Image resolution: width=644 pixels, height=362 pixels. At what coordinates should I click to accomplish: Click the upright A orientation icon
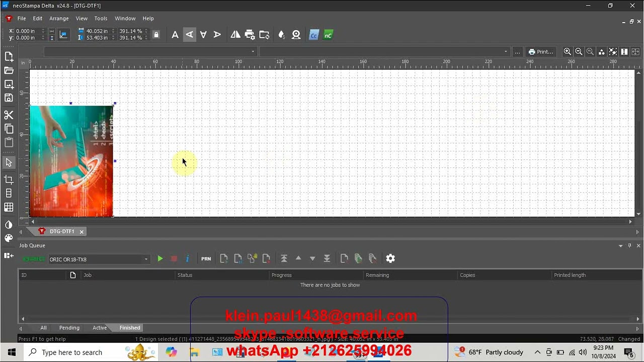coord(175,35)
